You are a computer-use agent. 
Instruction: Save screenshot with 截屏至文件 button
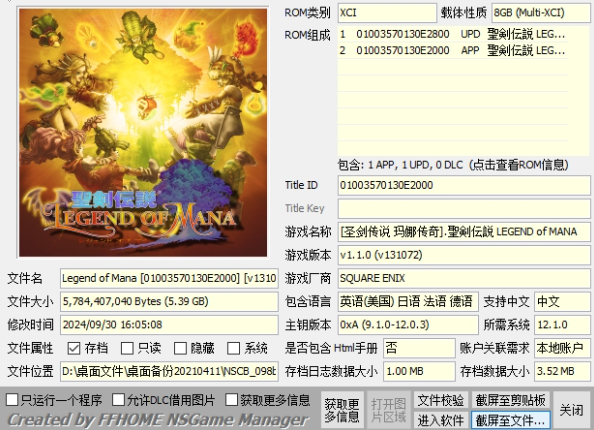point(510,420)
